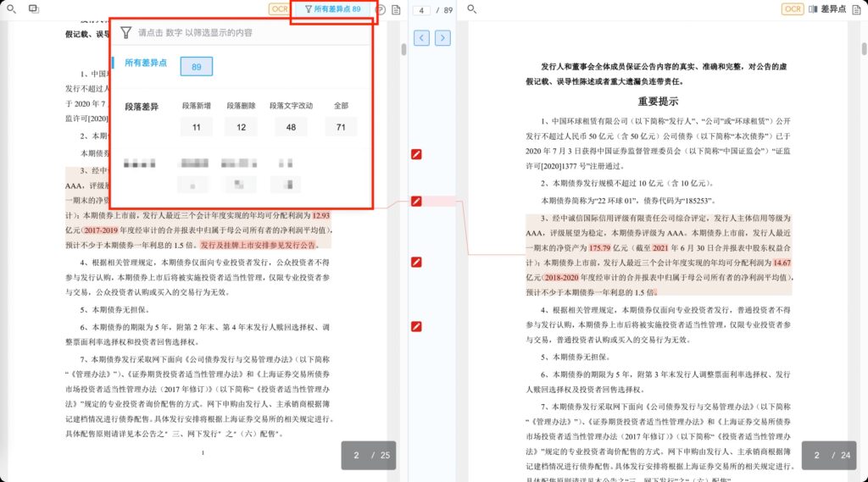
Task: Toggle the left document OCR badge
Action: [279, 9]
